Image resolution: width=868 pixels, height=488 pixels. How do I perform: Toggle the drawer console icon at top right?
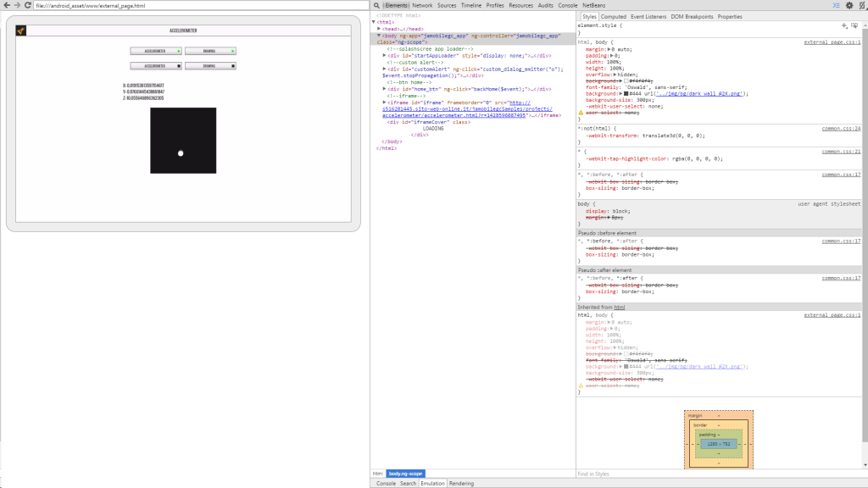coord(836,5)
